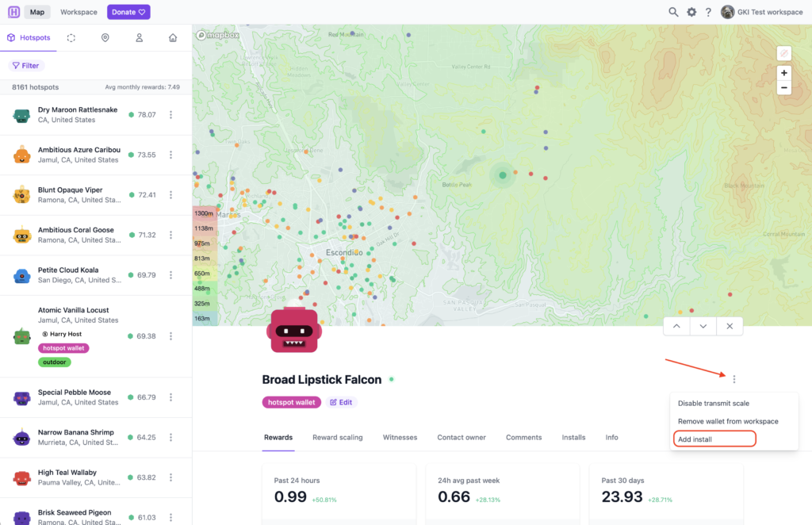Choose Disable transmit scale from menu
812x525 pixels.
pyautogui.click(x=713, y=404)
